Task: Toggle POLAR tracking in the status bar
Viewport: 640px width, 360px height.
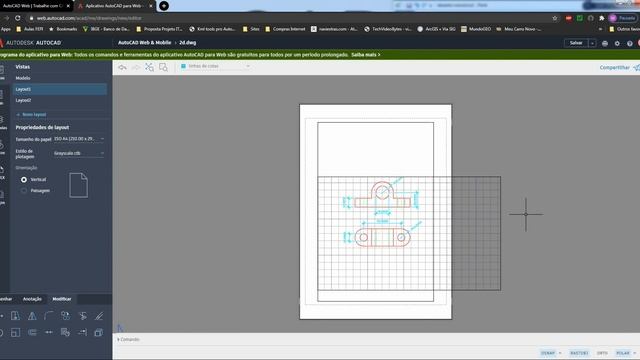Action: [622, 353]
